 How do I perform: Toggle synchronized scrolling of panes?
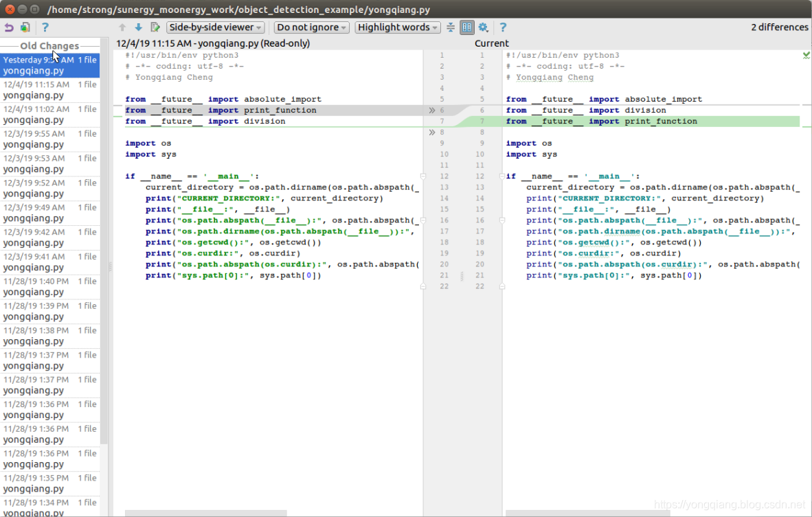coord(468,27)
